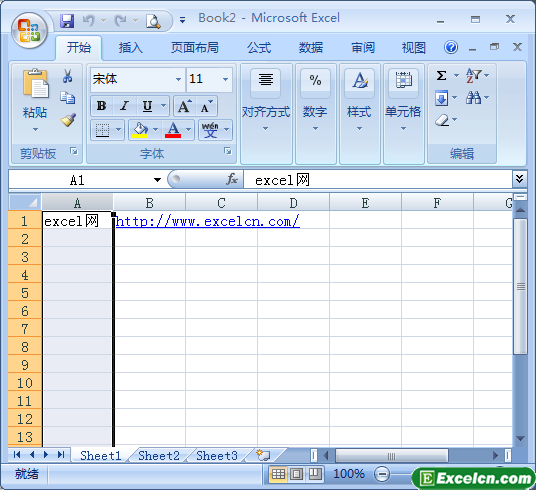
Task: Click the Insert Function fx icon
Action: (x=232, y=179)
